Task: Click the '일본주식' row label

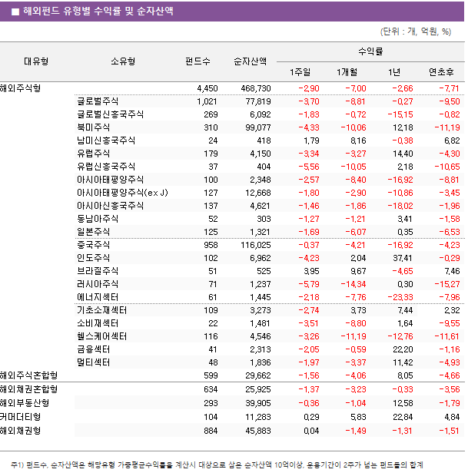Action: (x=93, y=232)
